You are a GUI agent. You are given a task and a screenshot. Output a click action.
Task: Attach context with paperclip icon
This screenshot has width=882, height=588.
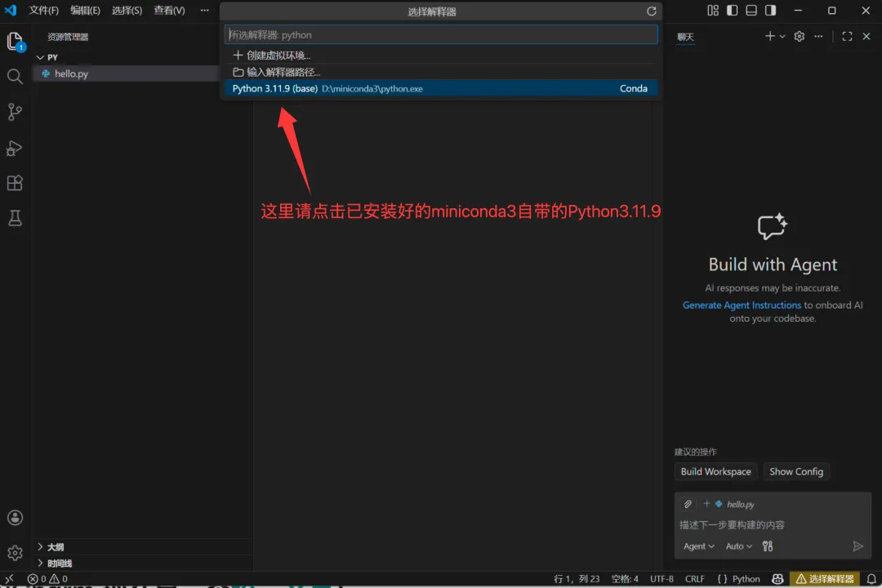click(x=688, y=504)
